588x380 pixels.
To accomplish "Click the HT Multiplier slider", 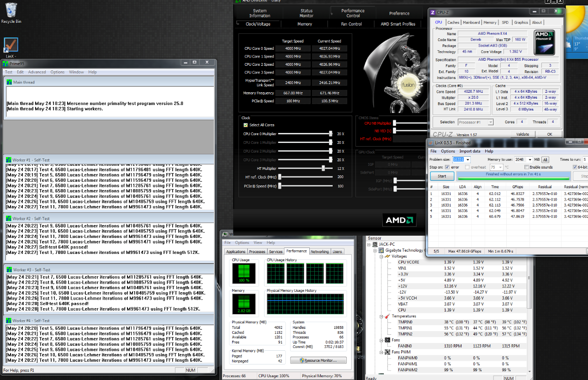I will click(305, 169).
